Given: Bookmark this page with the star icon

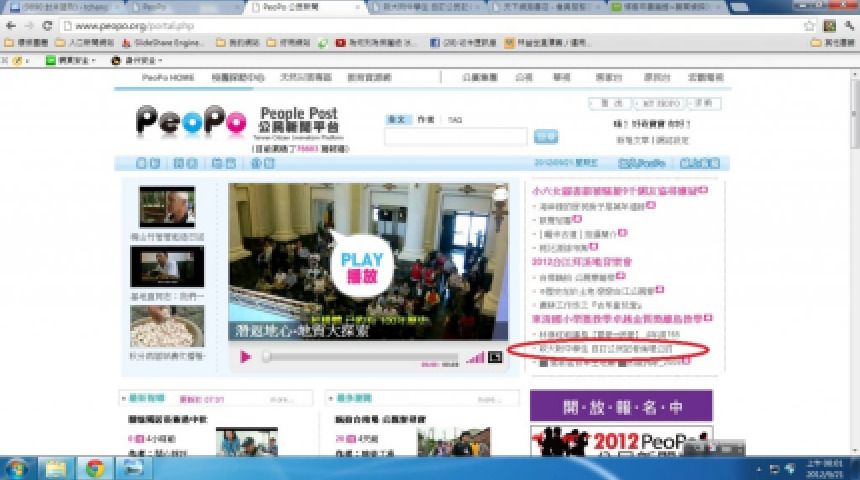Looking at the screenshot, I should (809, 25).
